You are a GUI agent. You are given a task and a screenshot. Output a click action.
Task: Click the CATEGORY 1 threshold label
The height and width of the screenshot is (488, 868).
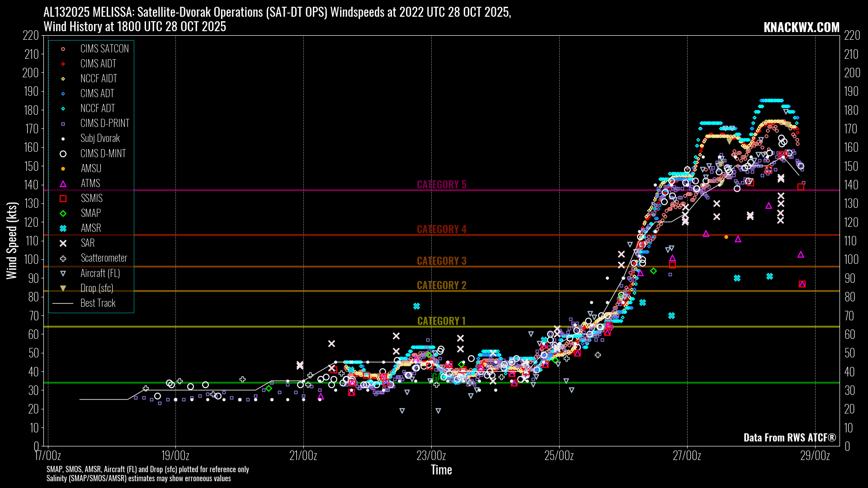click(441, 321)
